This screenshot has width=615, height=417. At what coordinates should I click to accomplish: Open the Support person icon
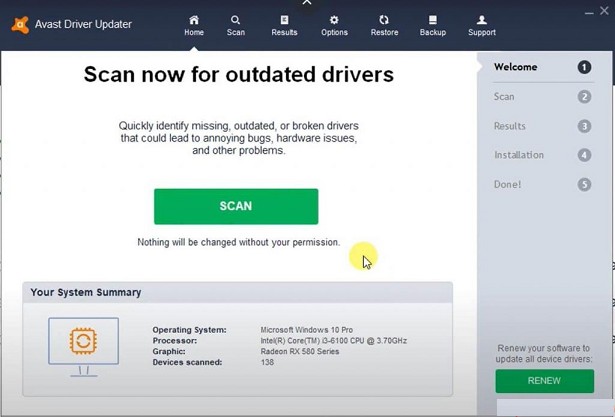coord(482,20)
